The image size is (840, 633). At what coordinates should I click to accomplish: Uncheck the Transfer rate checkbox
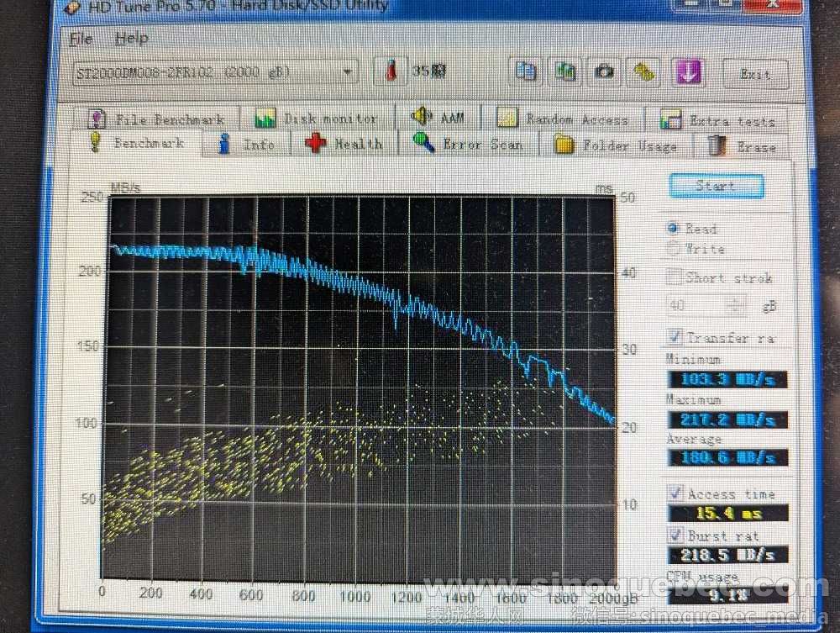coord(674,337)
